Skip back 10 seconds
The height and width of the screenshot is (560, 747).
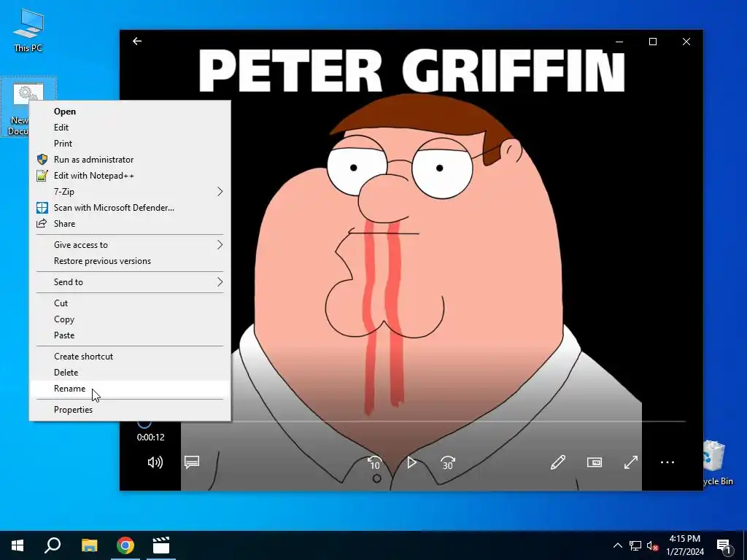(375, 462)
